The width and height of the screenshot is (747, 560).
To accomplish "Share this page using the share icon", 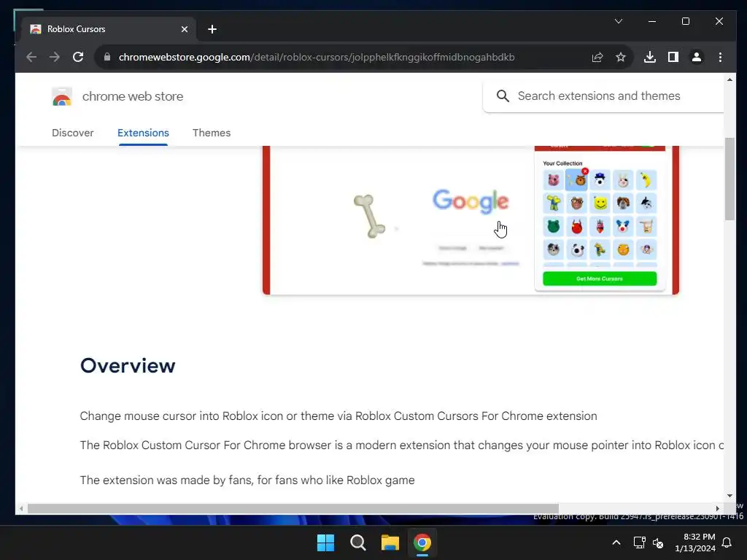I will click(597, 57).
